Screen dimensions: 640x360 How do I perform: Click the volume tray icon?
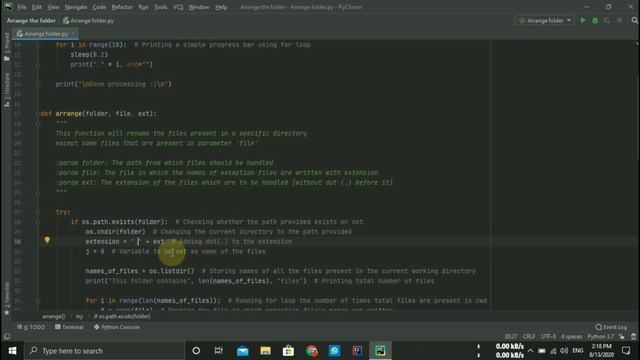pyautogui.click(x=564, y=351)
